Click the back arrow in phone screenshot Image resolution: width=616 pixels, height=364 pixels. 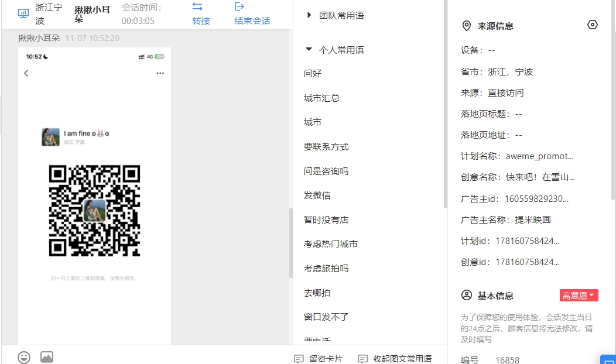(26, 73)
